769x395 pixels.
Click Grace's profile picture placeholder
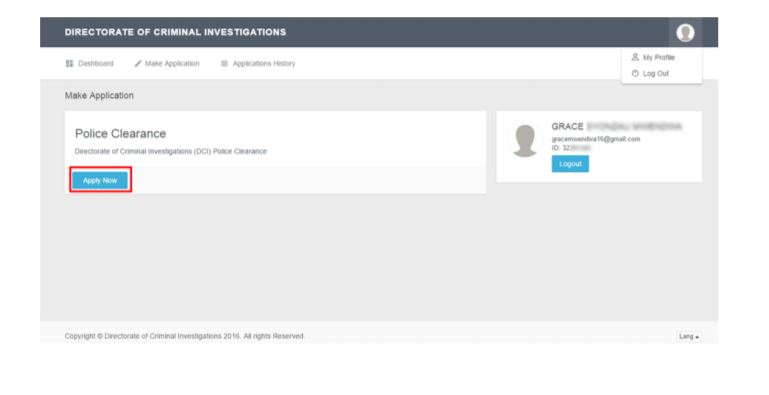(525, 141)
